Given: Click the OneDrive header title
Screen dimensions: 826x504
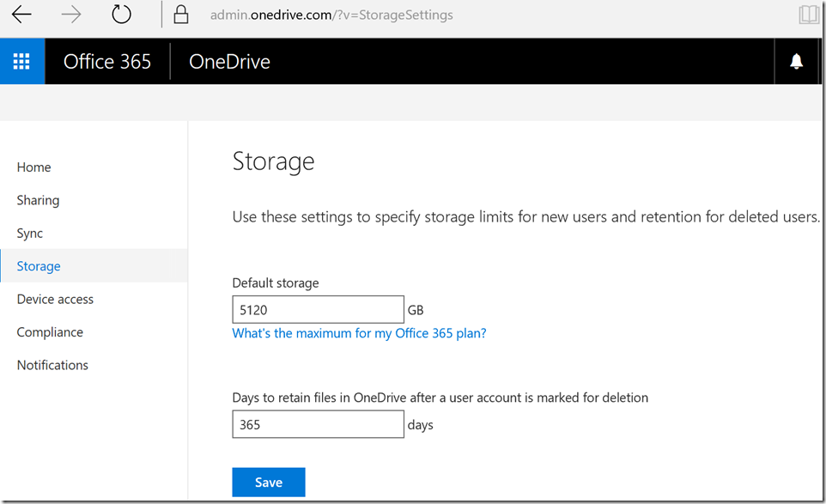Looking at the screenshot, I should pos(229,62).
